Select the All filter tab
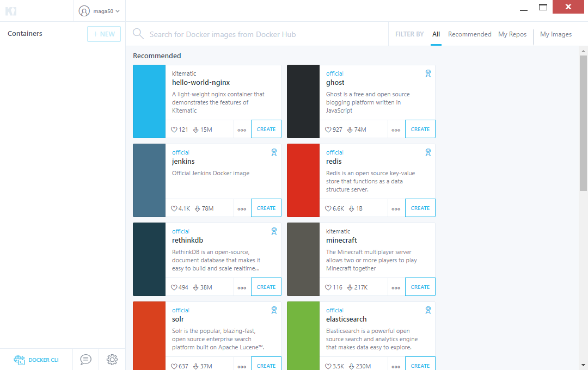This screenshot has height=370, width=588. click(436, 34)
